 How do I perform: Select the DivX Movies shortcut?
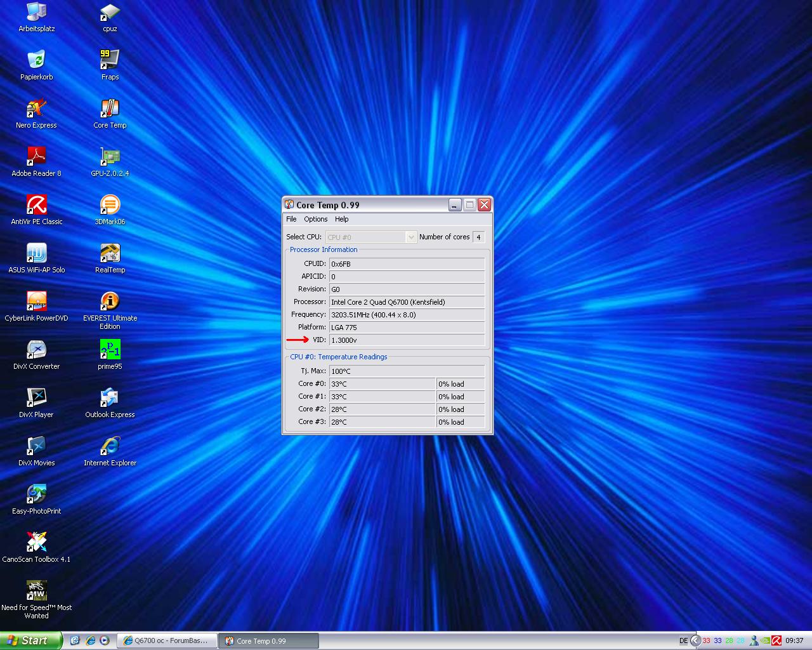tap(36, 451)
